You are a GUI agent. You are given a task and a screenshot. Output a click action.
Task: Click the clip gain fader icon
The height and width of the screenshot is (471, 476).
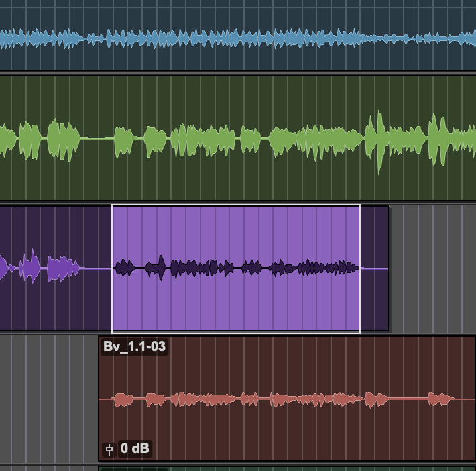click(109, 449)
